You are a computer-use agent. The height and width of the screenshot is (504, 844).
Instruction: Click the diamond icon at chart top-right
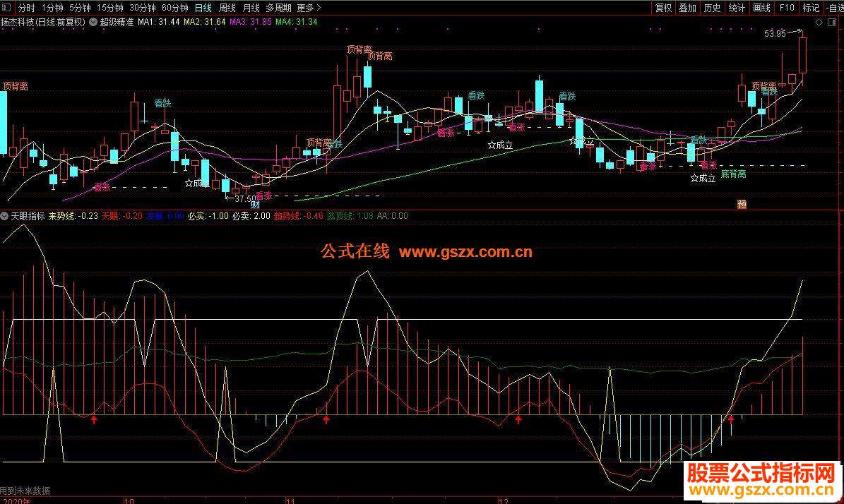click(x=819, y=22)
